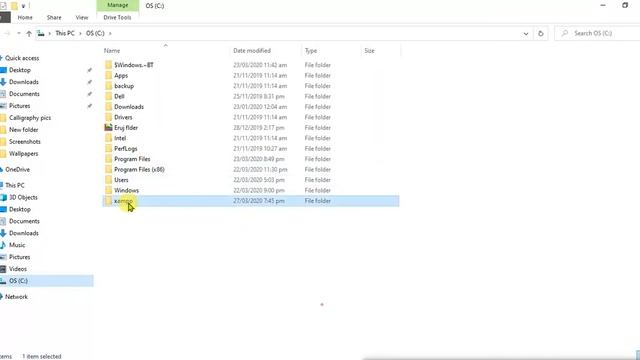This screenshot has width=640, height=360.
Task: Select OneDrive in navigation pane
Action: click(x=17, y=169)
